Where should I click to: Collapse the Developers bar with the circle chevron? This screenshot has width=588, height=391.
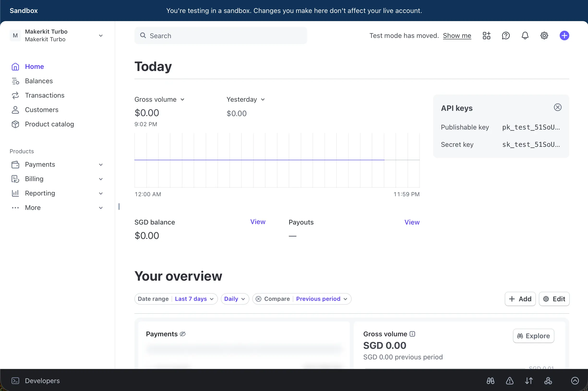click(575, 380)
